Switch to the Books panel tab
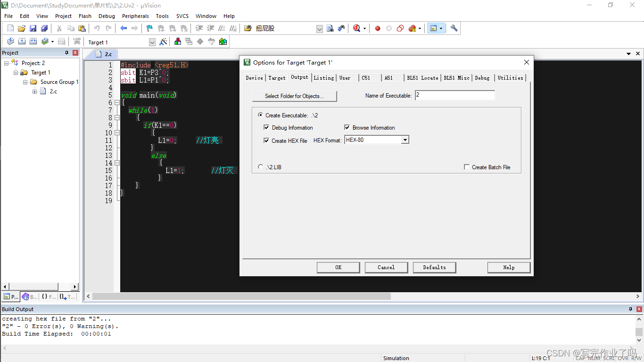The width and height of the screenshot is (644, 362). tap(29, 297)
